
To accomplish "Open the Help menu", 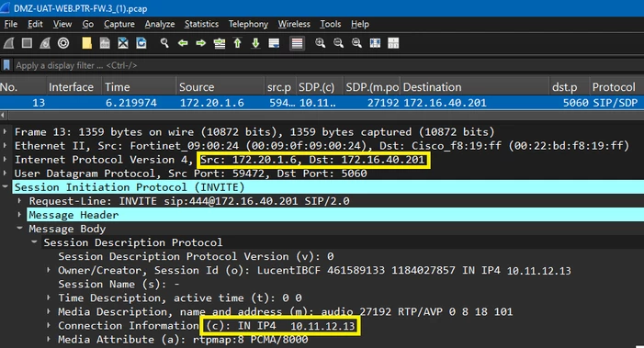I will pyautogui.click(x=360, y=24).
